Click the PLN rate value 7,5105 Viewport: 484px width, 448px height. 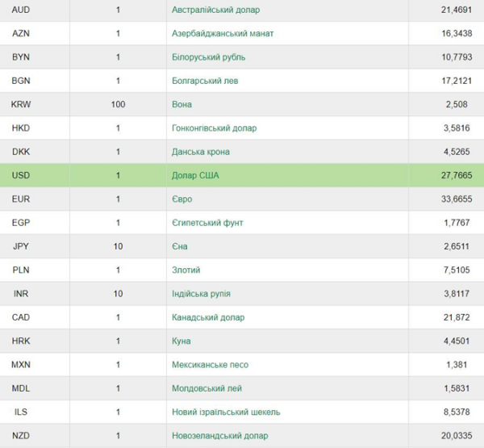point(457,270)
